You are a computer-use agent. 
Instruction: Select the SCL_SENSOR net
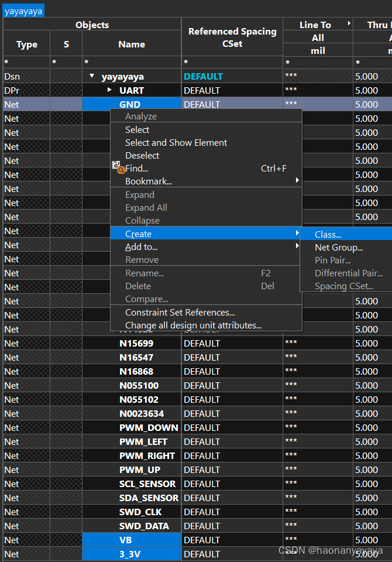[x=132, y=484]
